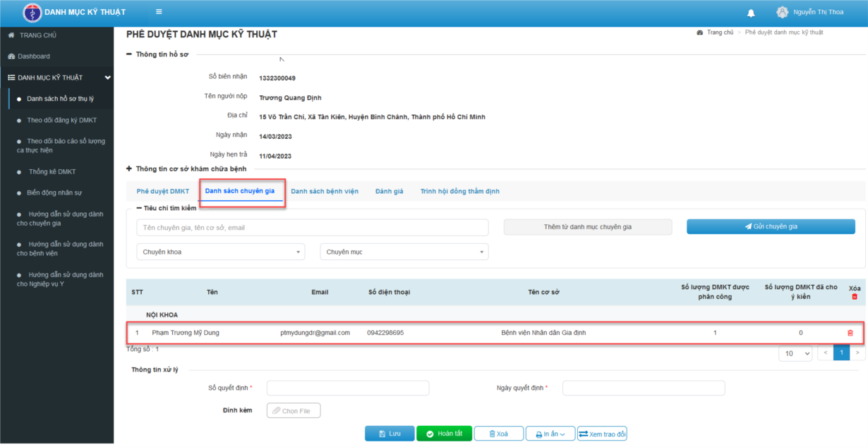Open Theo dõi đăng ký DMKT menu item

pyautogui.click(x=61, y=121)
